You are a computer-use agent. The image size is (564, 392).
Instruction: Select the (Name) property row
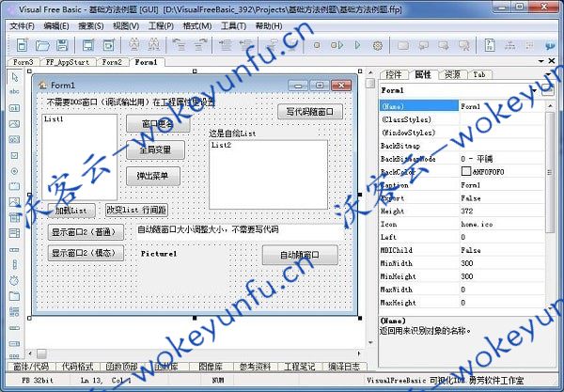coord(462,106)
